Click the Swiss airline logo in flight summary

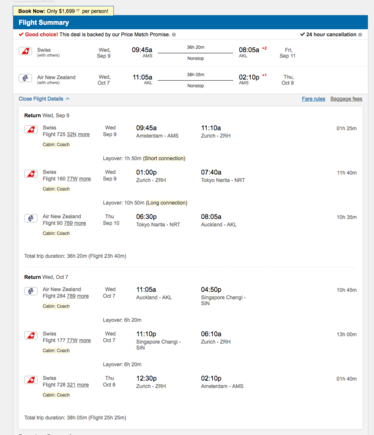tap(25, 51)
